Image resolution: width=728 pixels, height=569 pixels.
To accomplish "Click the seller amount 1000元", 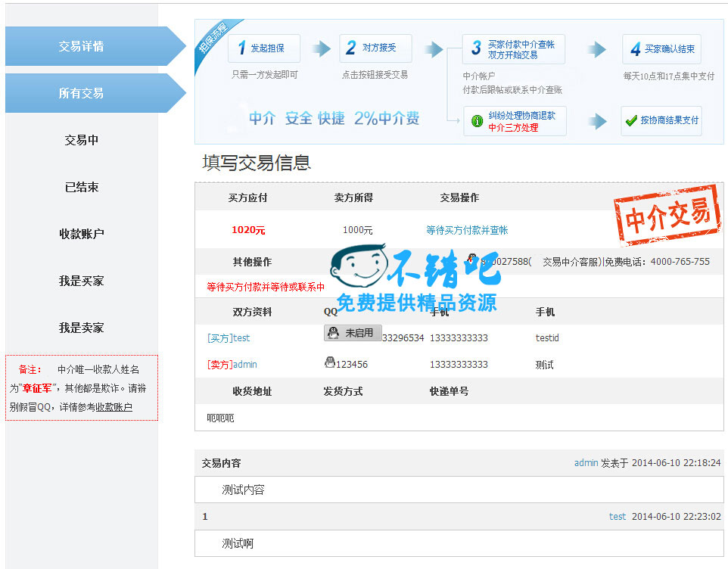I will click(x=357, y=230).
